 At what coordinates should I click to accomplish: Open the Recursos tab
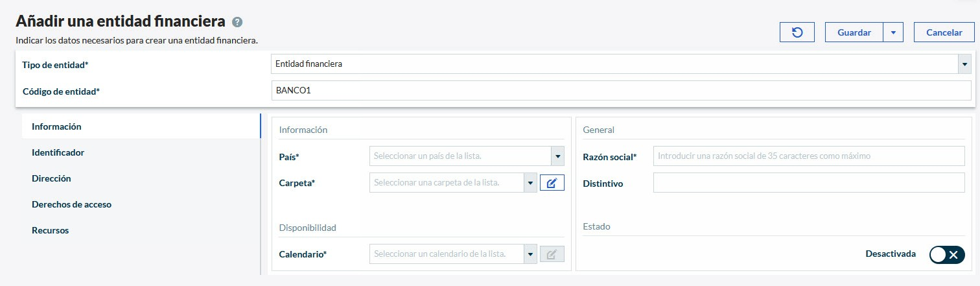click(x=50, y=230)
